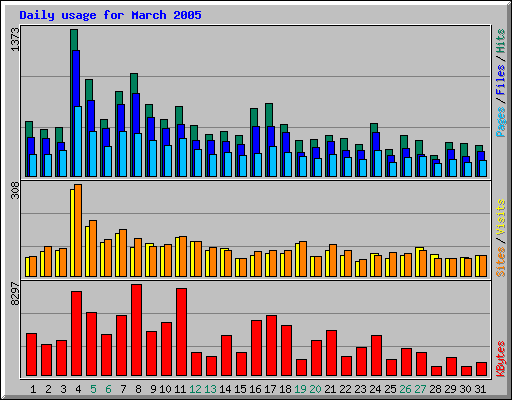This screenshot has height=400, width=512.
Task: Click the 308 y-axis value
Action: (15, 190)
